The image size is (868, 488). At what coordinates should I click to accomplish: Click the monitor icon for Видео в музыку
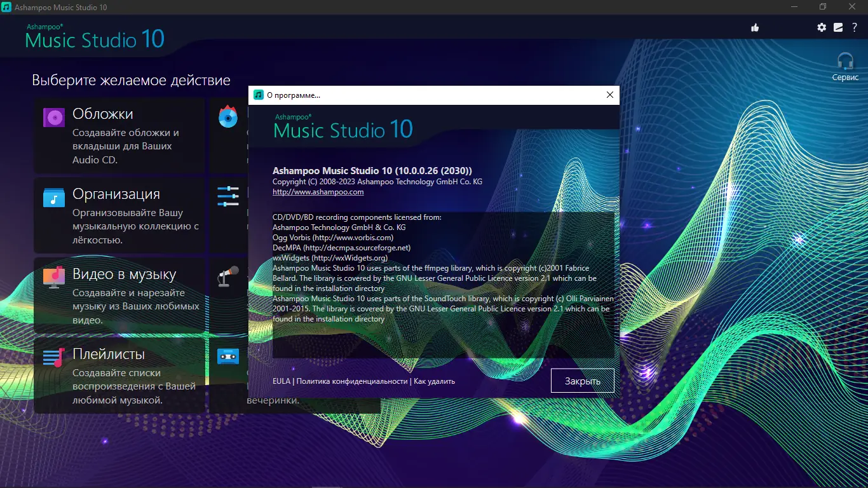(54, 277)
